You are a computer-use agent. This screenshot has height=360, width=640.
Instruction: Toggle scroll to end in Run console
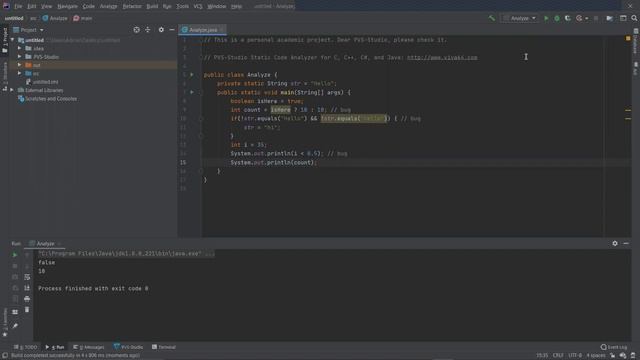pyautogui.click(x=27, y=288)
